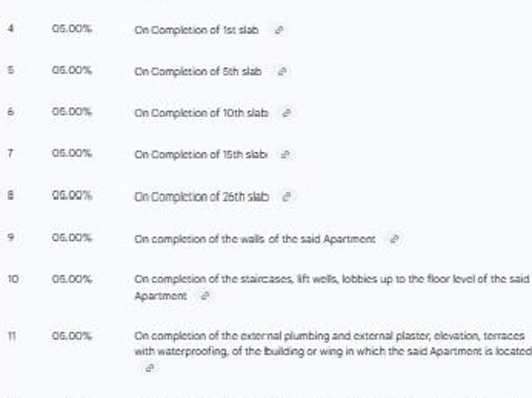Open link icon beside '26th slab' milestone
The width and height of the screenshot is (532, 398).
click(x=288, y=197)
